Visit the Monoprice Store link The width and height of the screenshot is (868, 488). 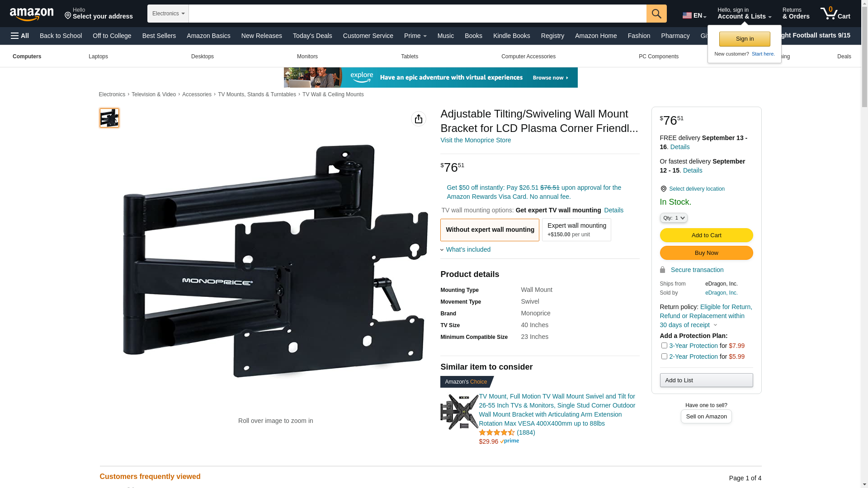(x=476, y=140)
